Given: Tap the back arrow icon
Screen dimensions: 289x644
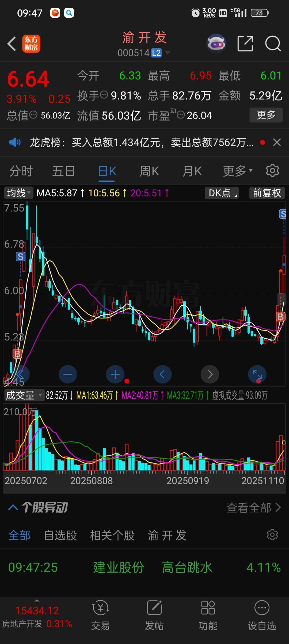Looking at the screenshot, I should (12, 44).
